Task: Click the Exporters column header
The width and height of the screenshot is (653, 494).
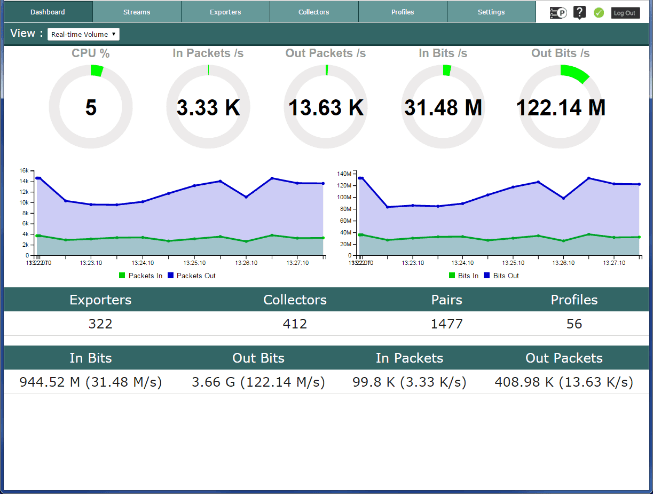Action: point(100,299)
